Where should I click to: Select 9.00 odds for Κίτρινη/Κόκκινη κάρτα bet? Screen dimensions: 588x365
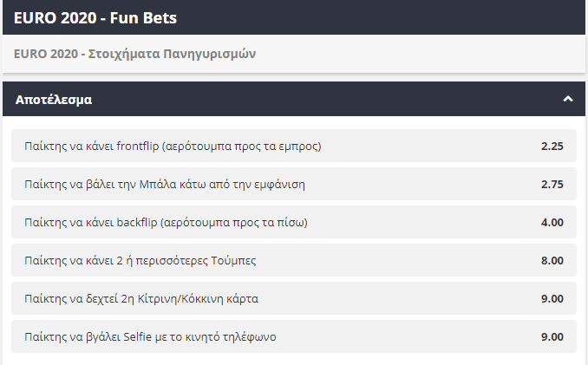click(x=552, y=298)
